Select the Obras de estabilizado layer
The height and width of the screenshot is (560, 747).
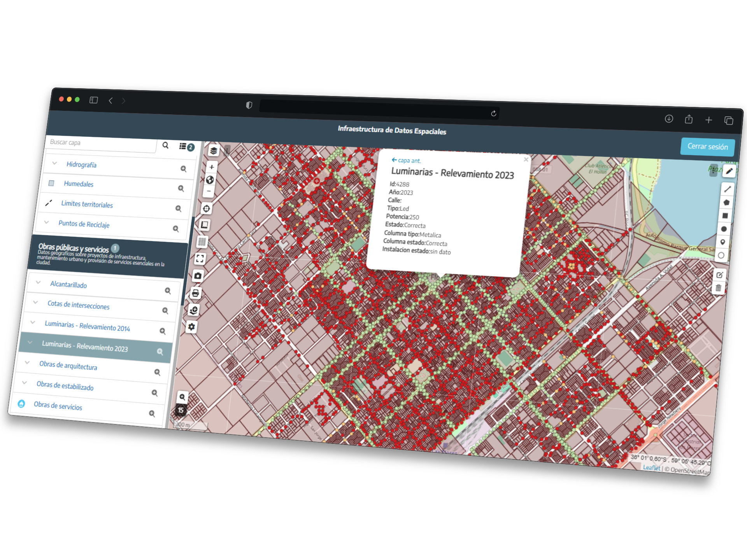(65, 385)
